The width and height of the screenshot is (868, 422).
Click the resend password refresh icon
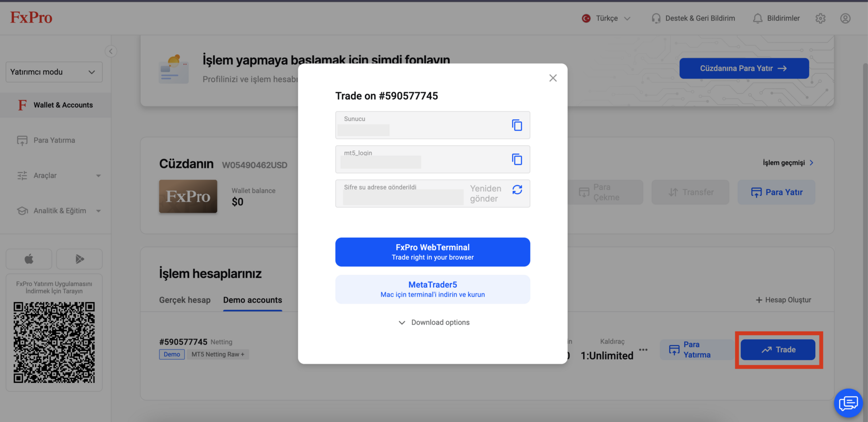tap(517, 190)
